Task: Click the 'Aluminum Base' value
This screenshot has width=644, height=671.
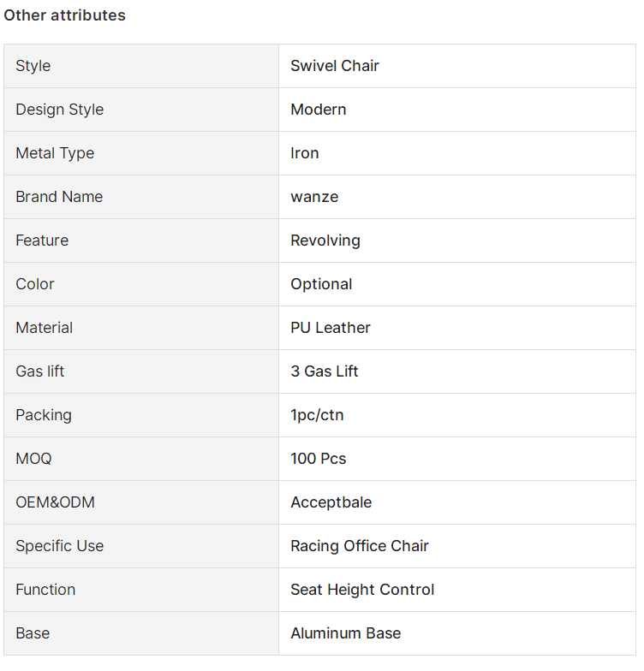Action: click(346, 633)
